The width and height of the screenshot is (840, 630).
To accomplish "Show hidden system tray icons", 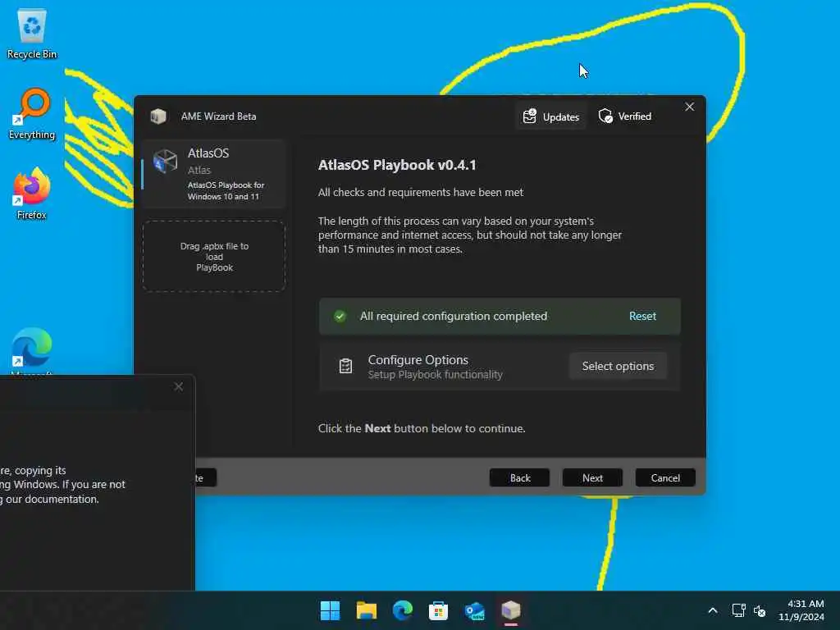I will (x=713, y=610).
